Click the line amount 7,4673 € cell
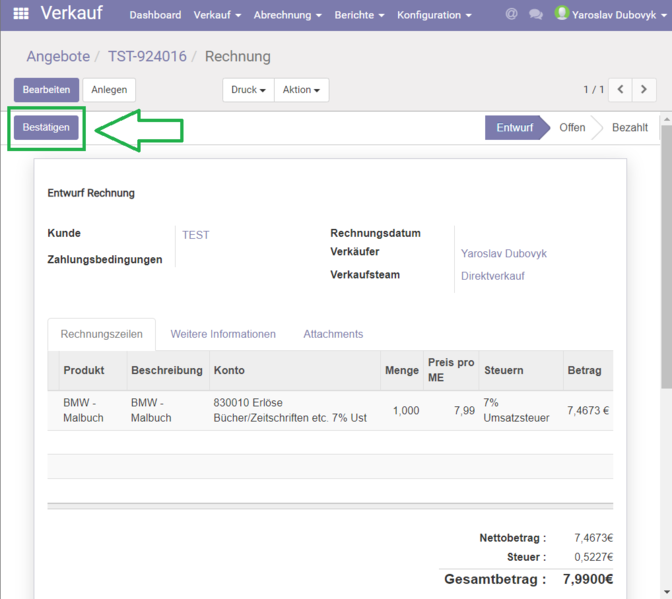The width and height of the screenshot is (672, 599). tap(588, 410)
